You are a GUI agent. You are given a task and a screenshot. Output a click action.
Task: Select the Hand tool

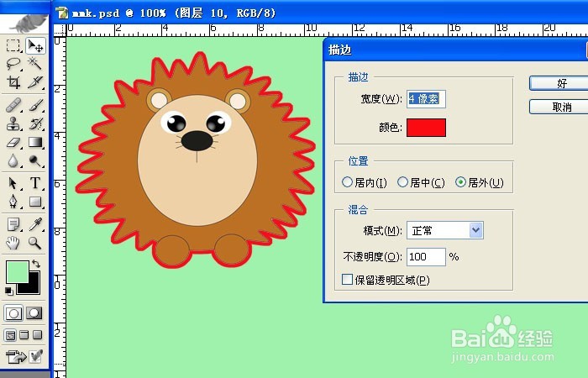pyautogui.click(x=13, y=243)
